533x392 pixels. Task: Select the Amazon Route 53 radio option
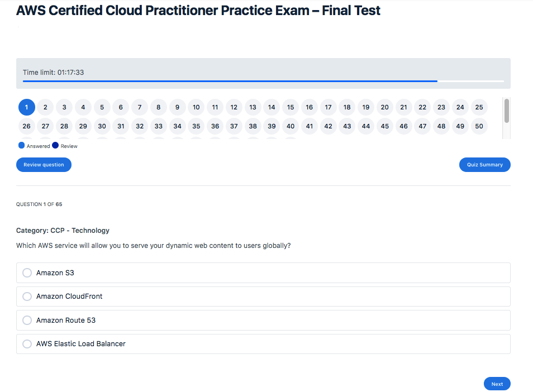27,321
